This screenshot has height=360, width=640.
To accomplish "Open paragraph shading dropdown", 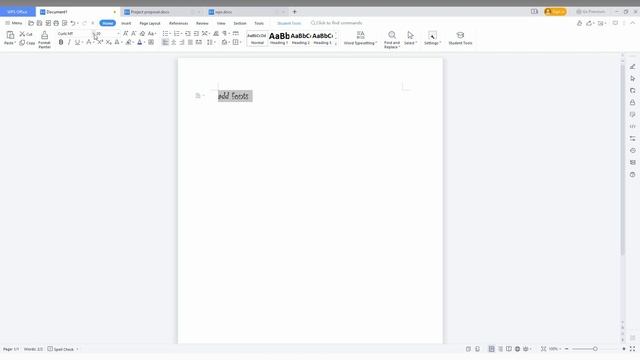I will [x=225, y=42].
